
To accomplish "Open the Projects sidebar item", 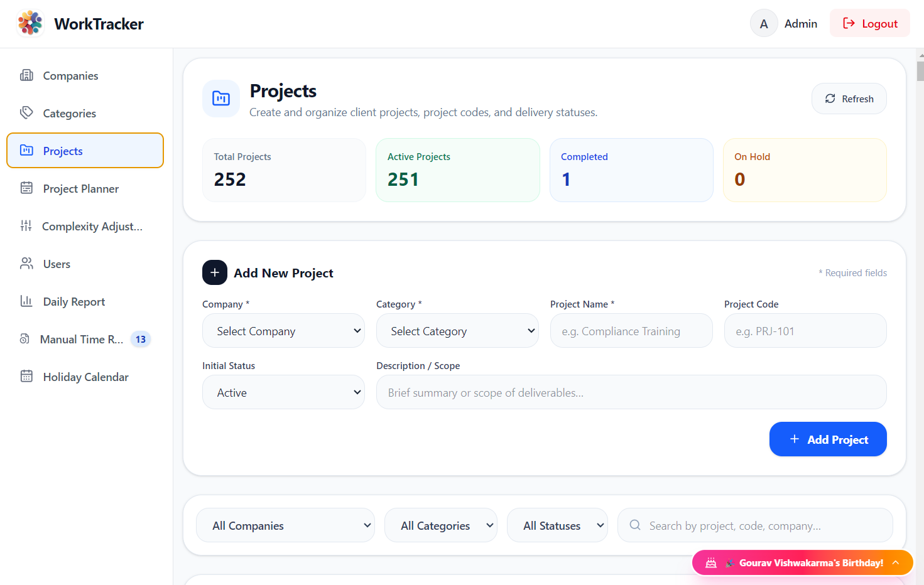I will tap(85, 151).
